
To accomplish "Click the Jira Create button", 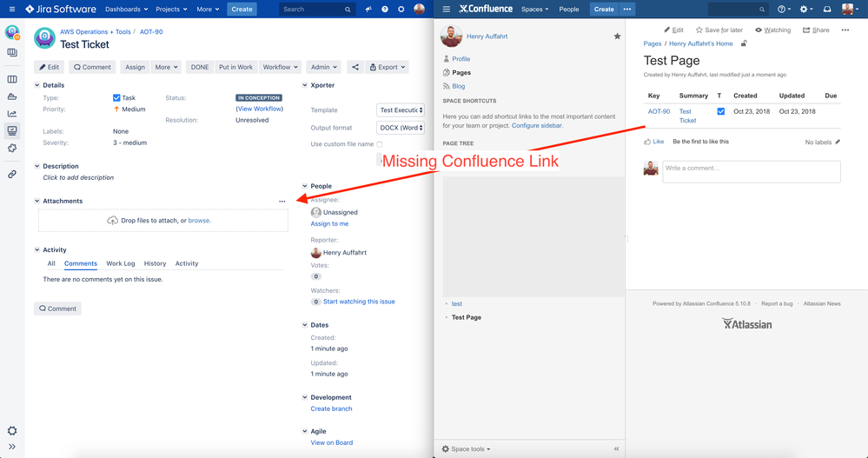I will pos(242,9).
